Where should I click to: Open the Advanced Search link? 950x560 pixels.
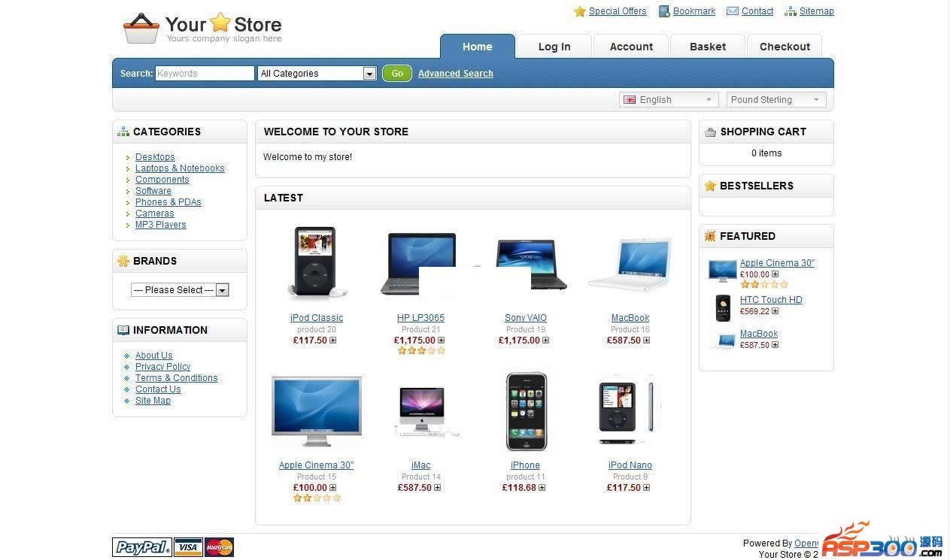[456, 74]
